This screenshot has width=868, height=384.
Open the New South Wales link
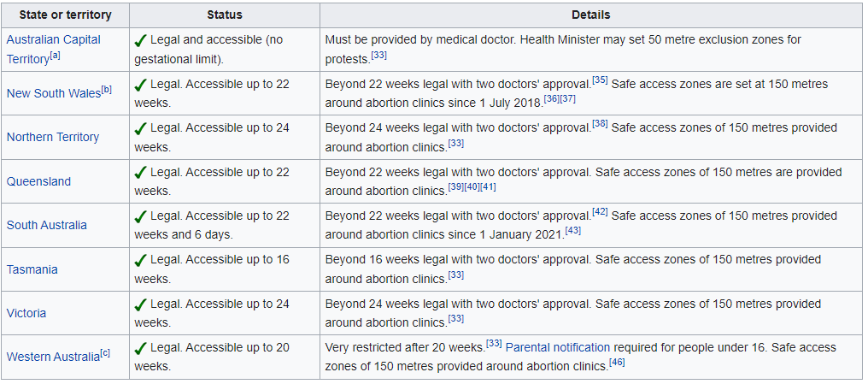[x=53, y=93]
